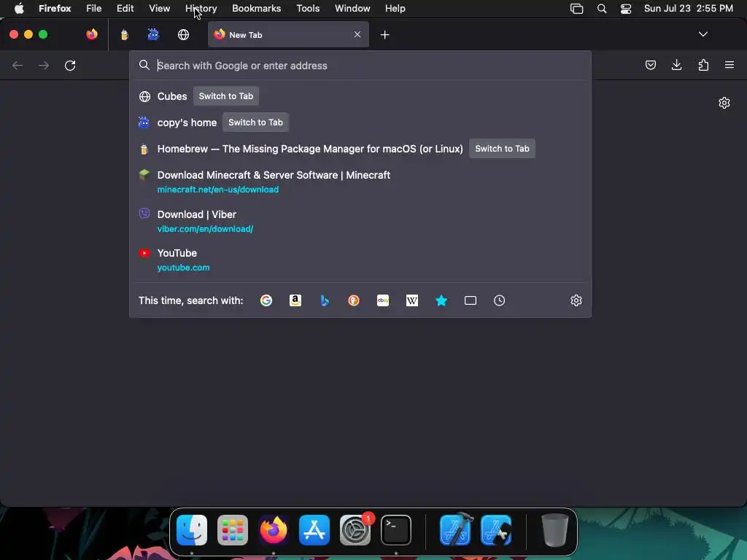Open a new tab with plus
The image size is (747, 560).
[x=385, y=35]
